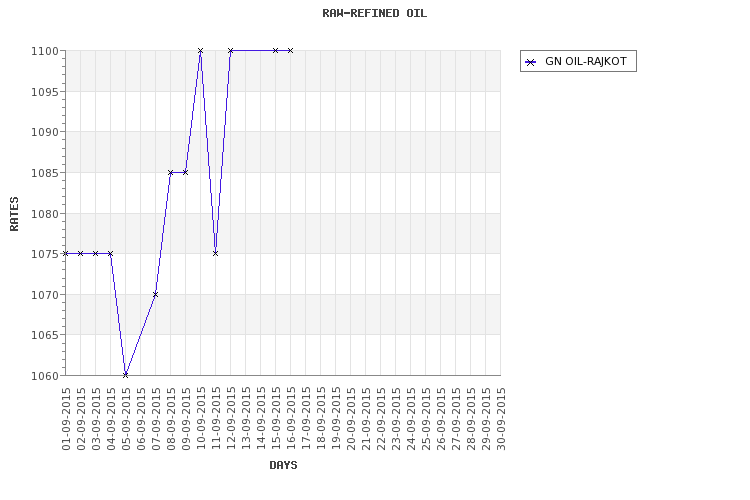Click the RATES y-axis title

coord(14,213)
